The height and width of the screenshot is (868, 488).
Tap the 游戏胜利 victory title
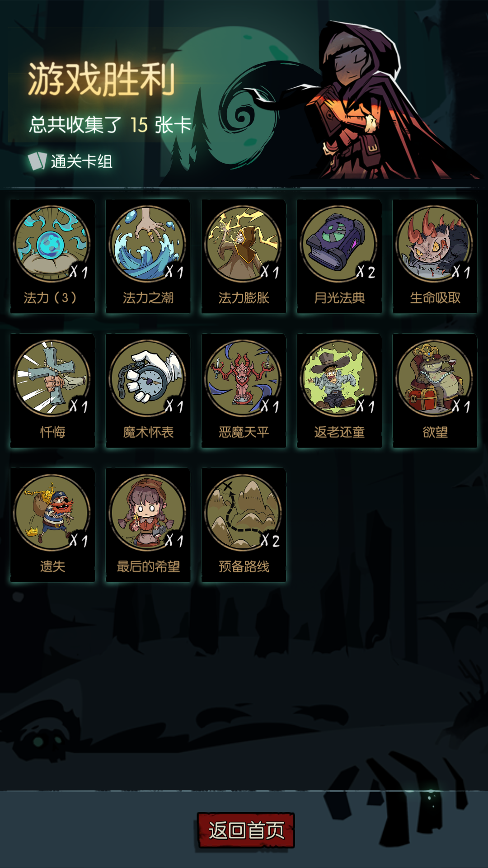tap(102, 79)
